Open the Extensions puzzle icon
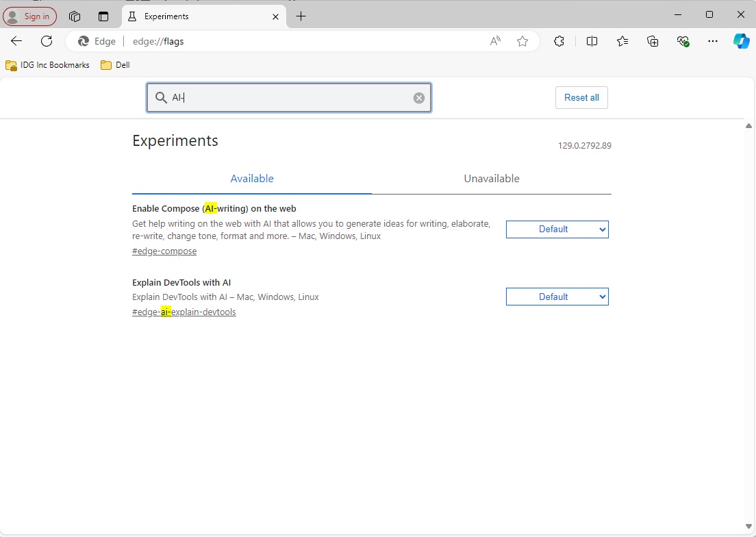The image size is (756, 537). [x=559, y=41]
